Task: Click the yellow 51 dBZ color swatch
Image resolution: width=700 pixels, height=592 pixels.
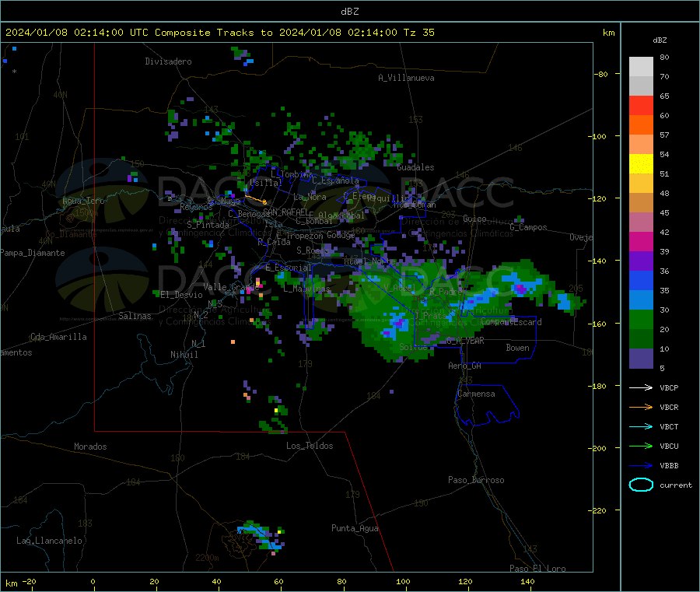Action: (641, 164)
